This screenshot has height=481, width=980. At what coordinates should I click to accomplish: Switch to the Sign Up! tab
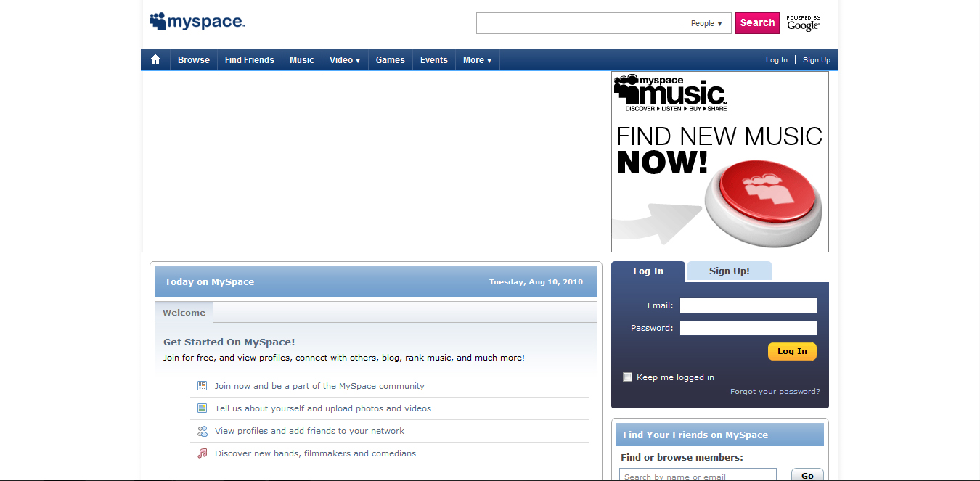(x=730, y=271)
